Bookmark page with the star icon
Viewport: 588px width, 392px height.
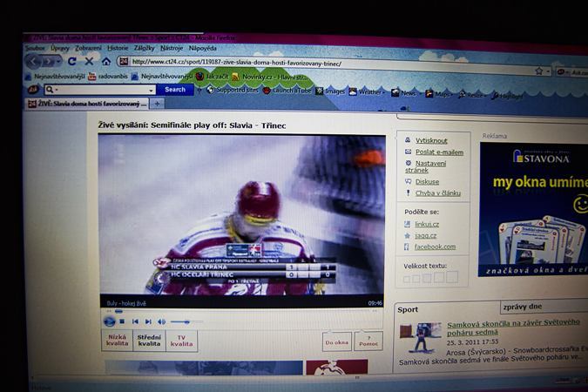(539, 71)
